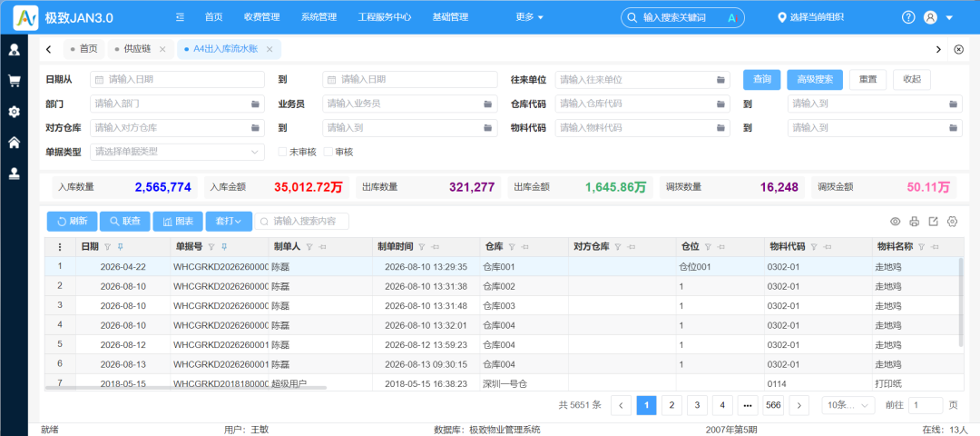Click the 前往 page number input
The width and height of the screenshot is (980, 436).
tap(926, 405)
